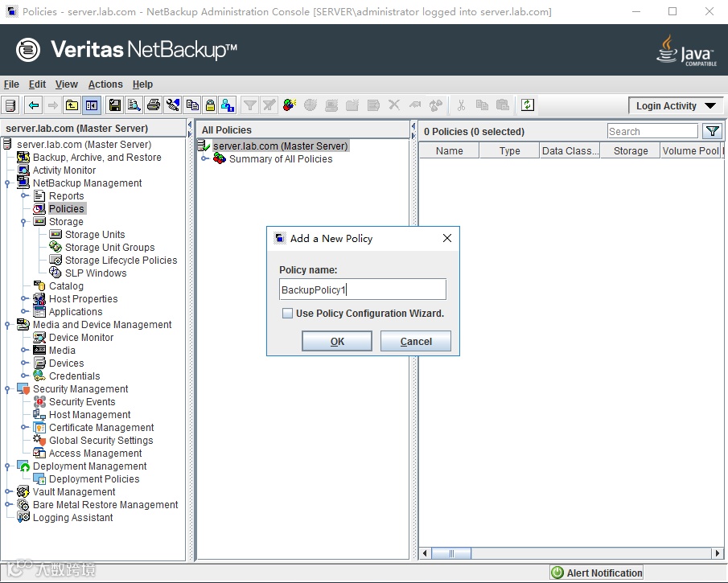Click the copy documents icon in toolbar
Viewport: 728px width, 583px height.
(x=192, y=105)
